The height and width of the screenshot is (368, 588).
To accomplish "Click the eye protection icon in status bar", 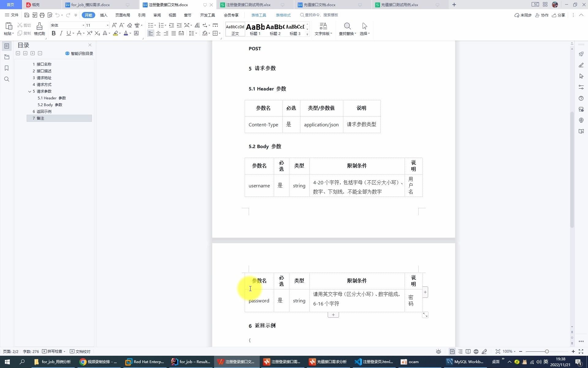I will (438, 351).
